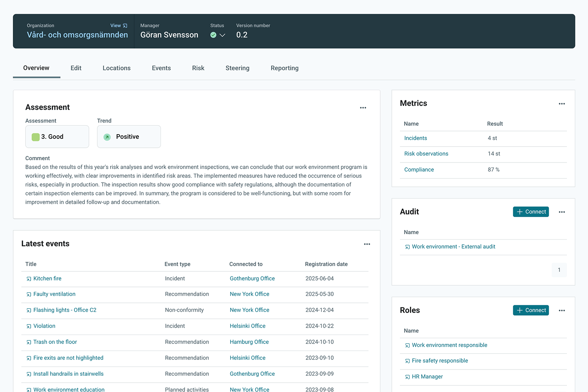Switch to the Risk tab

coord(198,68)
